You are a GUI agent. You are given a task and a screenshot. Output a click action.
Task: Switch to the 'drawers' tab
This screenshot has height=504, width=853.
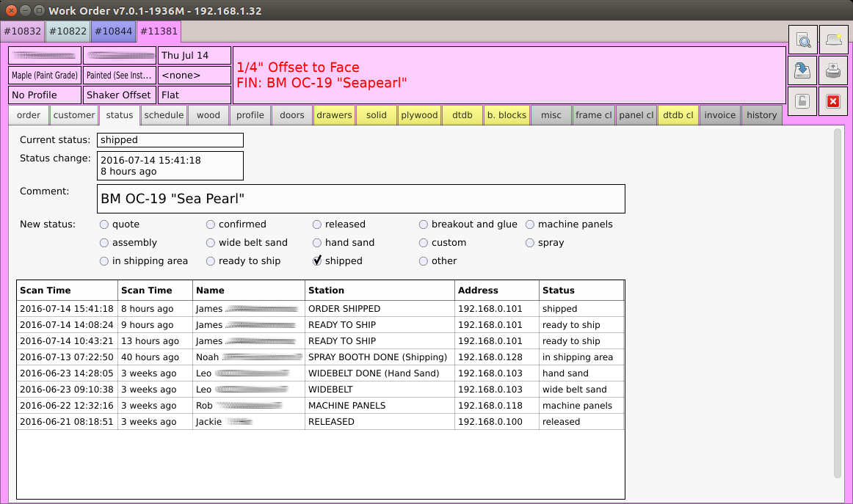(x=334, y=115)
